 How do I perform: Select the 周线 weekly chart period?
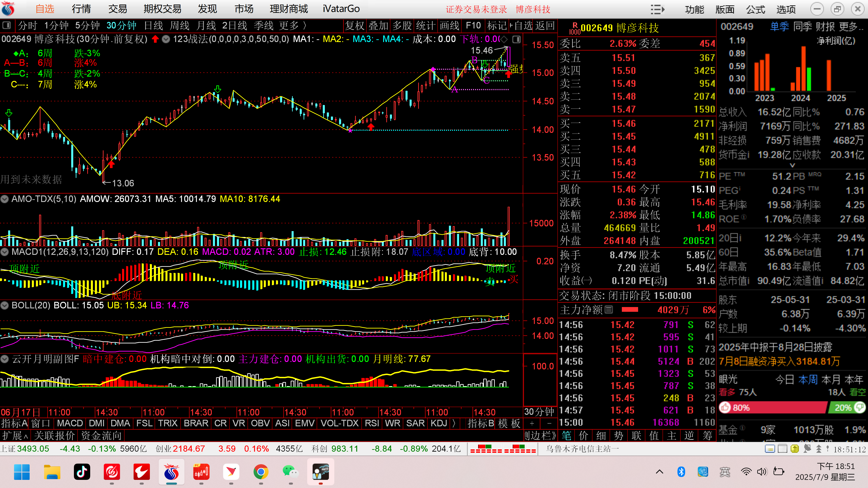(180, 26)
